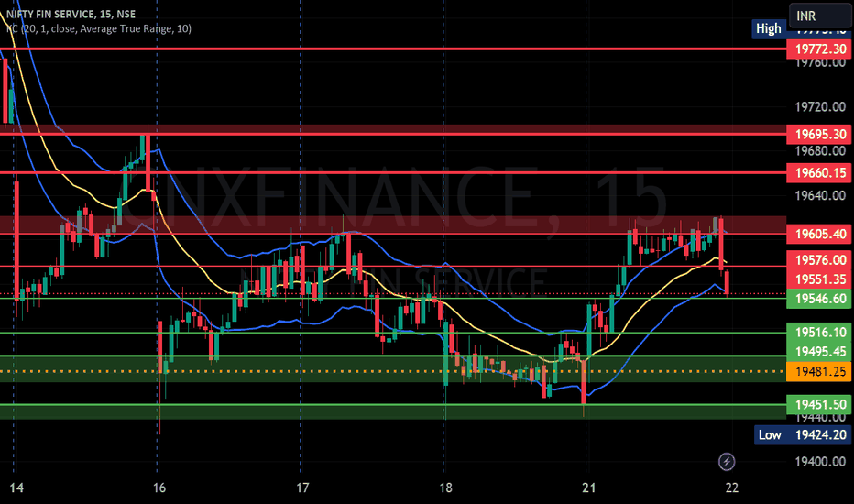854x504 pixels.
Task: Select the 19576.00 red price label
Action: (x=820, y=260)
